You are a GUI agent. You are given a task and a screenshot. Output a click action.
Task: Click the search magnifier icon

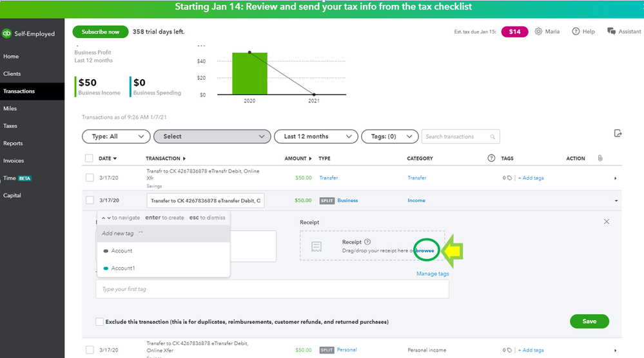[493, 137]
